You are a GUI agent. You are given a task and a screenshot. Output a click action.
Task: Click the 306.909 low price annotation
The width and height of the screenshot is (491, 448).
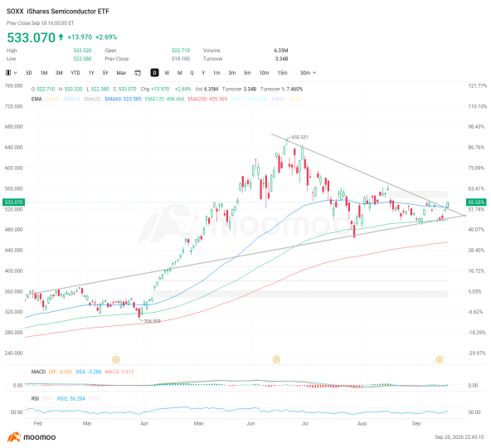point(152,321)
